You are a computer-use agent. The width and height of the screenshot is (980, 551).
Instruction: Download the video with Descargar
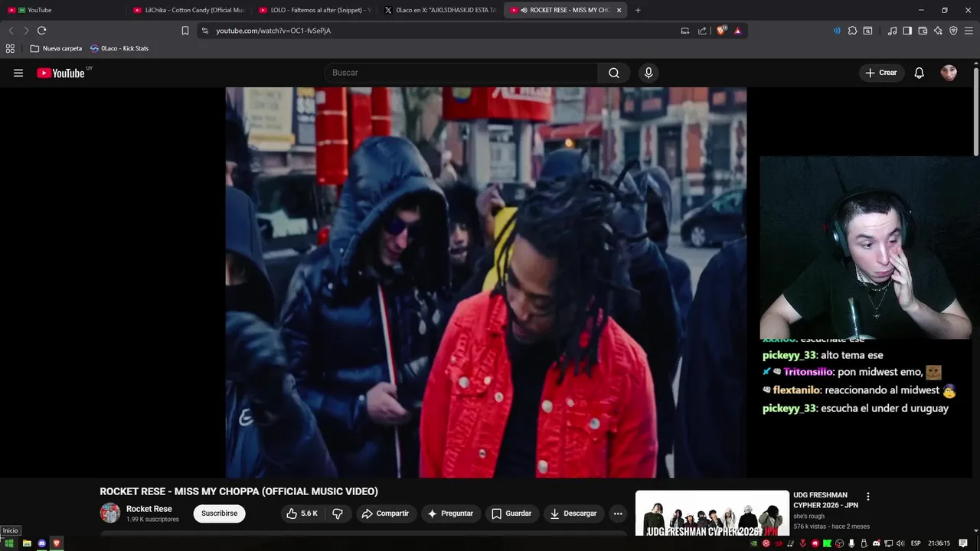click(573, 514)
